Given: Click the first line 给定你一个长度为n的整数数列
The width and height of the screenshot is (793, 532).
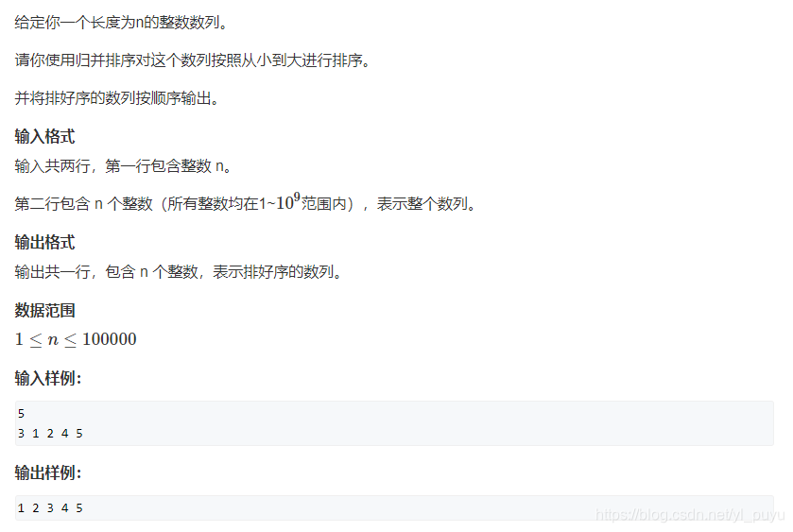Looking at the screenshot, I should (x=121, y=23).
